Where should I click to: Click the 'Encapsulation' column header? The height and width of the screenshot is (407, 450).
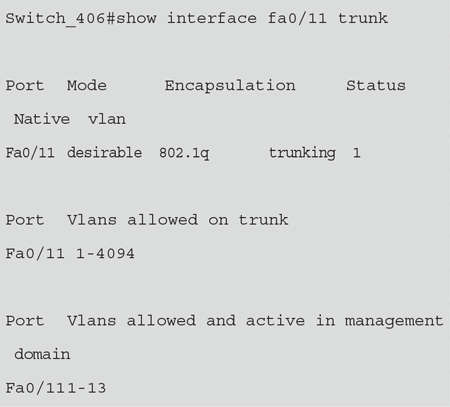coord(230,86)
